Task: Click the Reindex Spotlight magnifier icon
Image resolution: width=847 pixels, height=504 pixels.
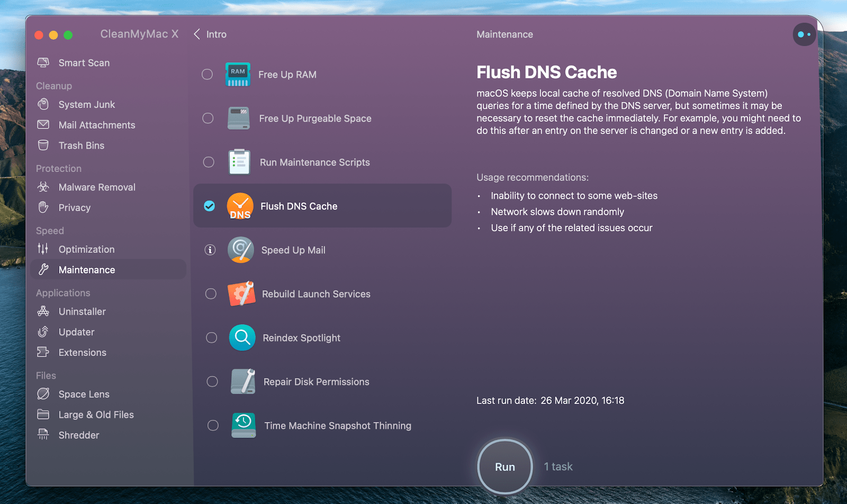Action: (242, 337)
